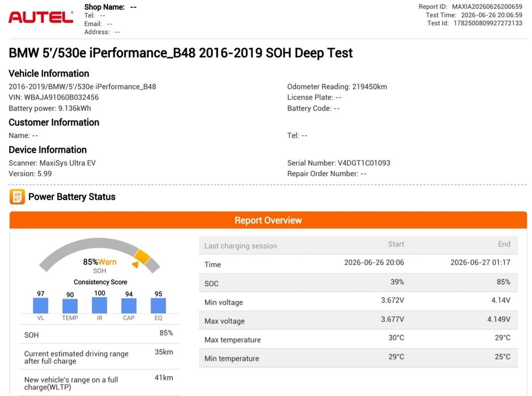Click the Autel logo
The height and width of the screenshot is (396, 532).
41,18
